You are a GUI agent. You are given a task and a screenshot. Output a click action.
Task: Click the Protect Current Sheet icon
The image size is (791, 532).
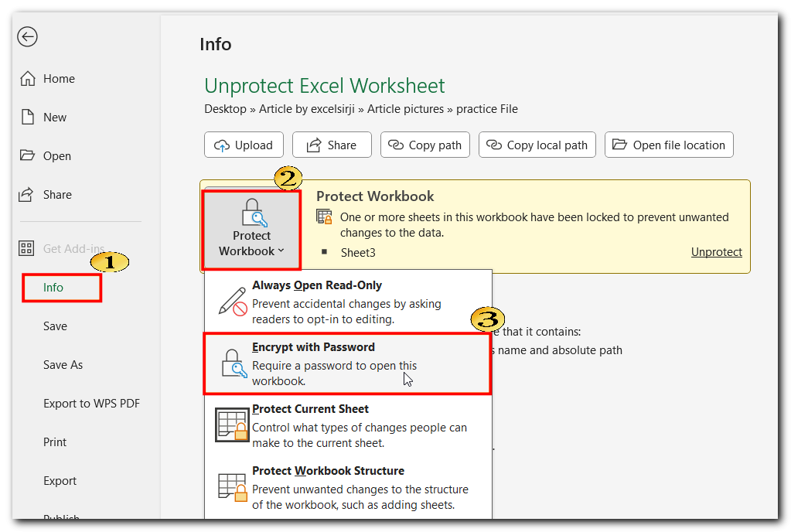coord(231,425)
